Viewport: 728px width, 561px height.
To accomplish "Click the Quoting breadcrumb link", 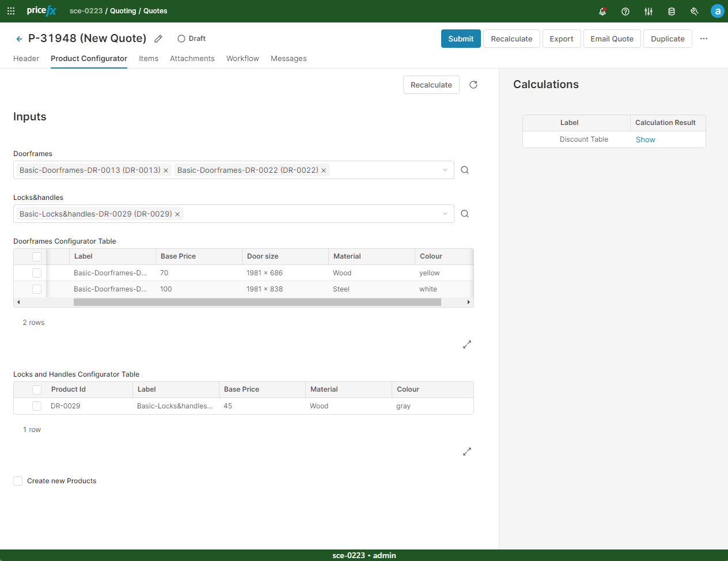I will tap(123, 11).
